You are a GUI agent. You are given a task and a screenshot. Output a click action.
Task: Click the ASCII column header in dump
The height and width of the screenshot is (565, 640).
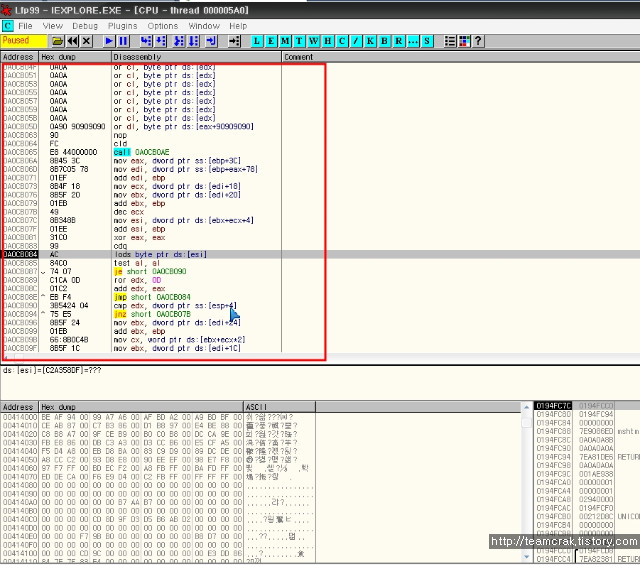point(279,407)
